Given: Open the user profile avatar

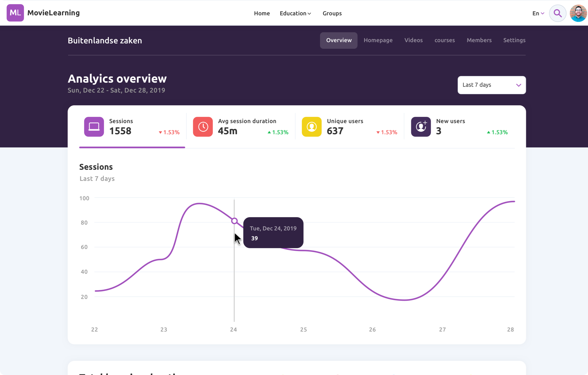Looking at the screenshot, I should tap(578, 13).
